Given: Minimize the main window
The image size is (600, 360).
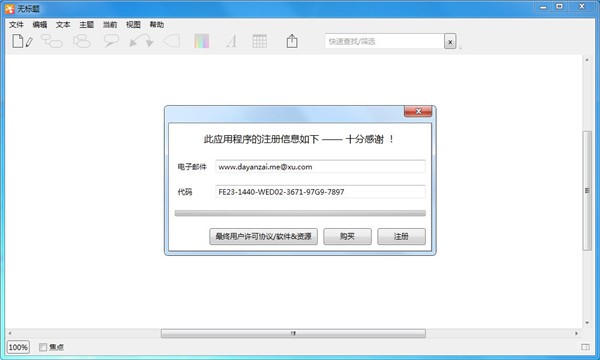Looking at the screenshot, I should tap(543, 7).
